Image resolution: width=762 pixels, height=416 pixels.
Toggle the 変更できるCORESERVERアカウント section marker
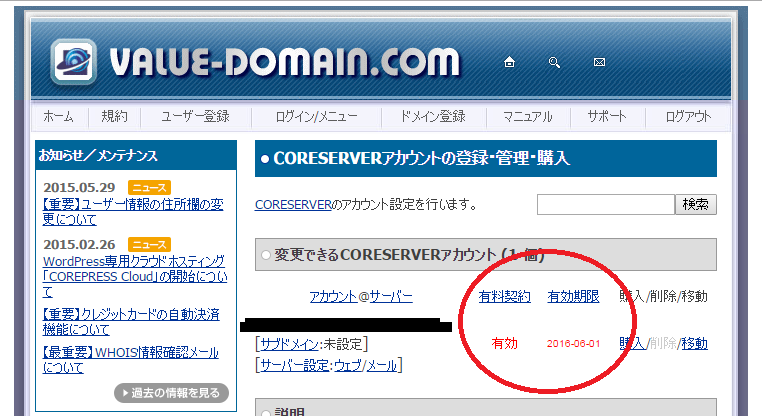(x=265, y=255)
